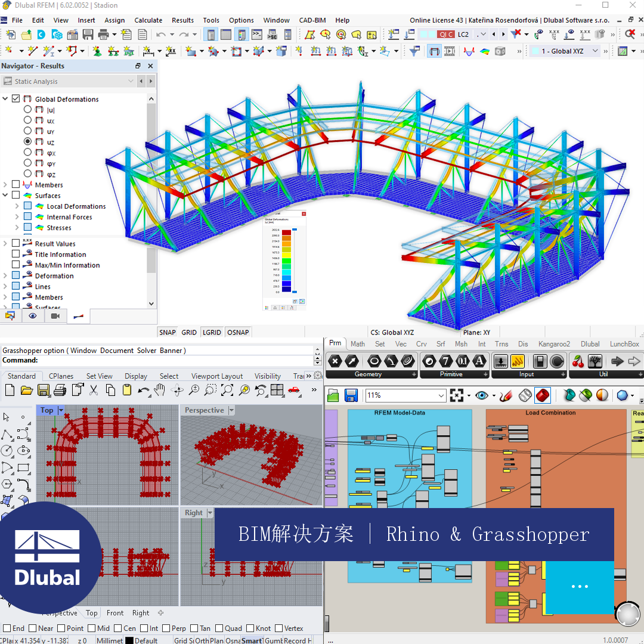Click the navigator eye views tab icon

[32, 316]
